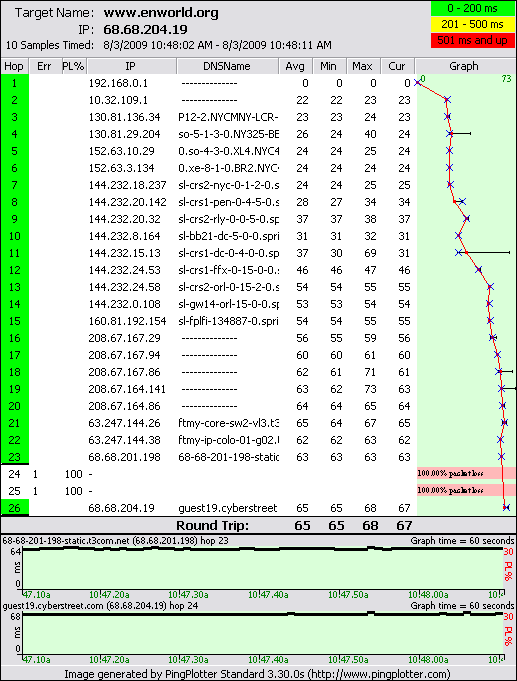Click DNS name P12-2.NYCMNY-LCR-
Screen dimensions: 517x681
(x=228, y=117)
